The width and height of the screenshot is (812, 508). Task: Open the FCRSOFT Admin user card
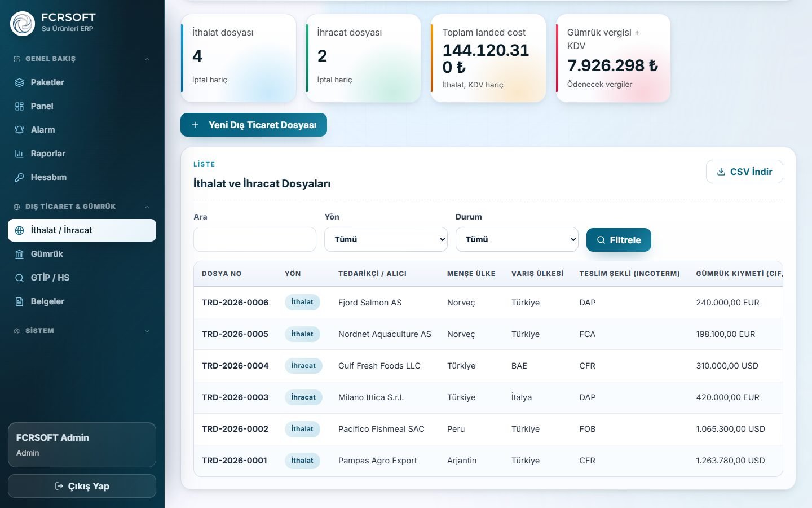(82, 445)
